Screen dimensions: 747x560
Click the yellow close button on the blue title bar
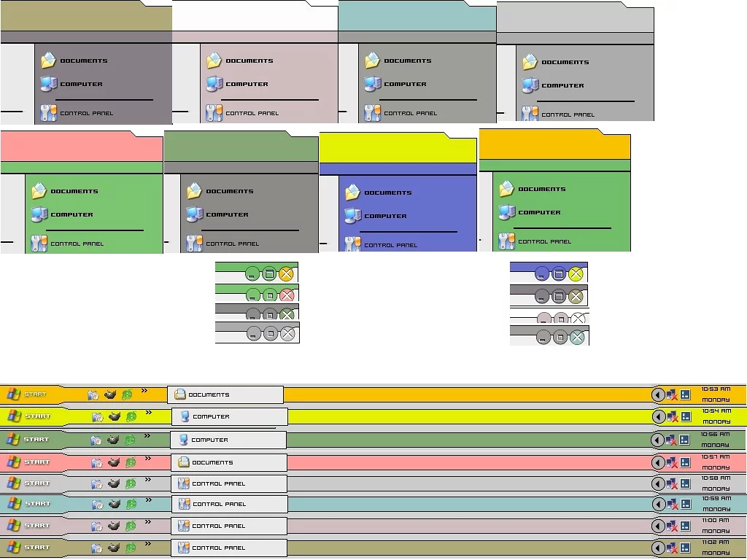point(576,274)
